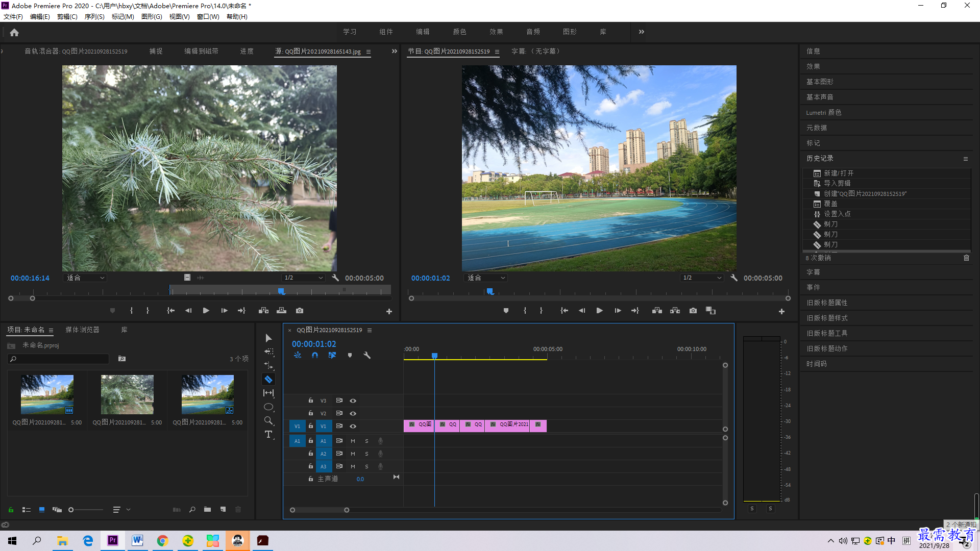This screenshot has height=551, width=980.
Task: Open source monitor resolution 1/2 dropdown
Action: tap(303, 278)
